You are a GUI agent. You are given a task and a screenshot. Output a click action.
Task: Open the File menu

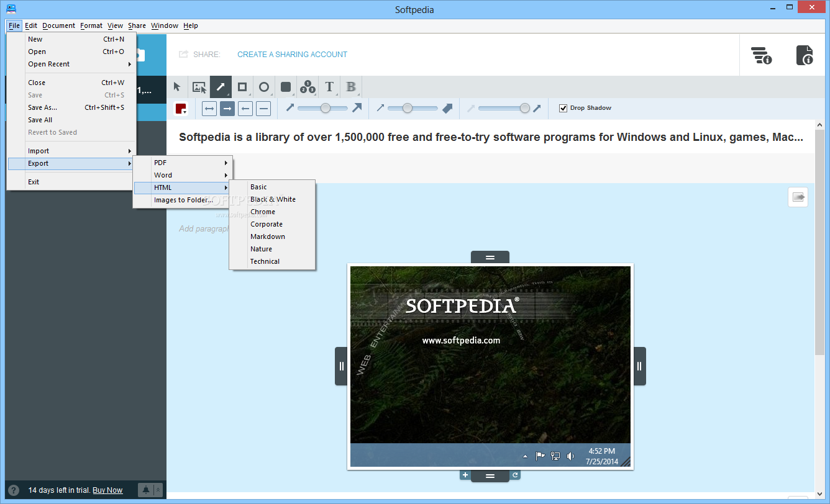point(14,25)
